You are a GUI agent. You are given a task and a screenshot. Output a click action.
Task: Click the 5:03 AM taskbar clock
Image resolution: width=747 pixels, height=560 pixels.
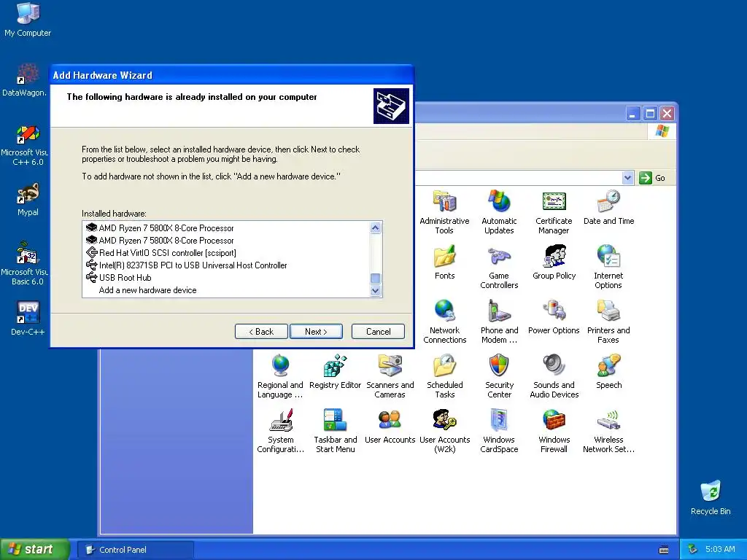point(720,550)
